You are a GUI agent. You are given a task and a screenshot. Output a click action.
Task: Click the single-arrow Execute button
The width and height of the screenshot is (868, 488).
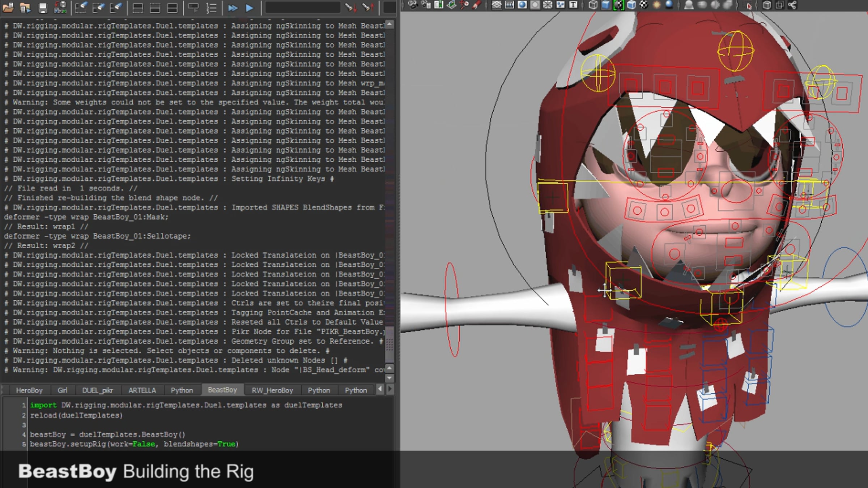[250, 8]
